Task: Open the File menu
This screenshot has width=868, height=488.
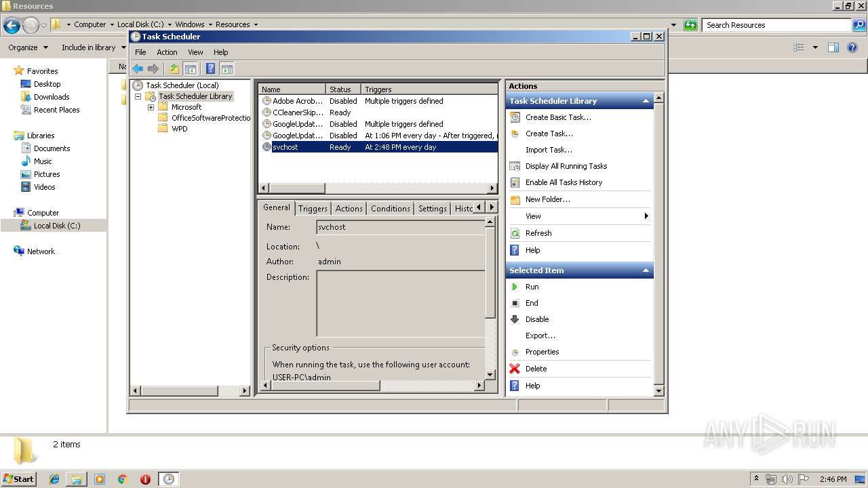Action: [x=140, y=52]
